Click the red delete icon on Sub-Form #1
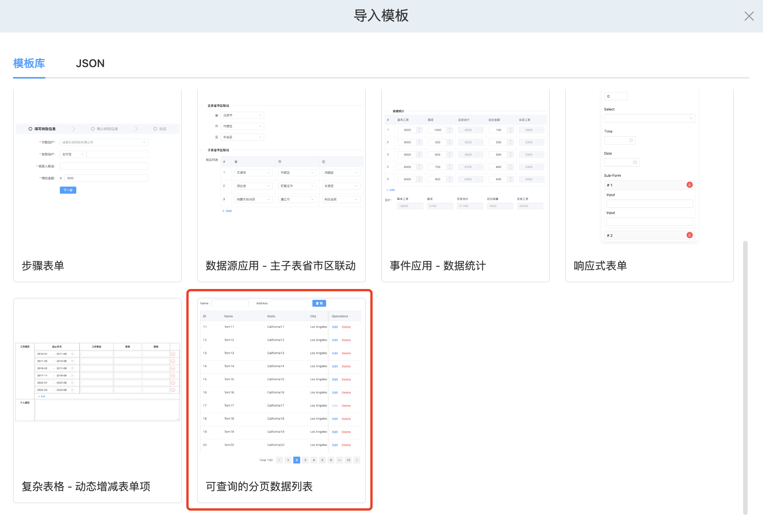763x532 pixels. click(x=689, y=185)
